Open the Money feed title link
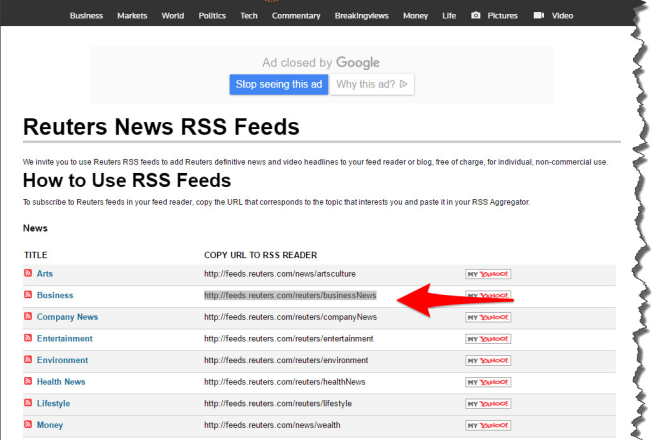This screenshot has height=440, width=660. click(50, 425)
